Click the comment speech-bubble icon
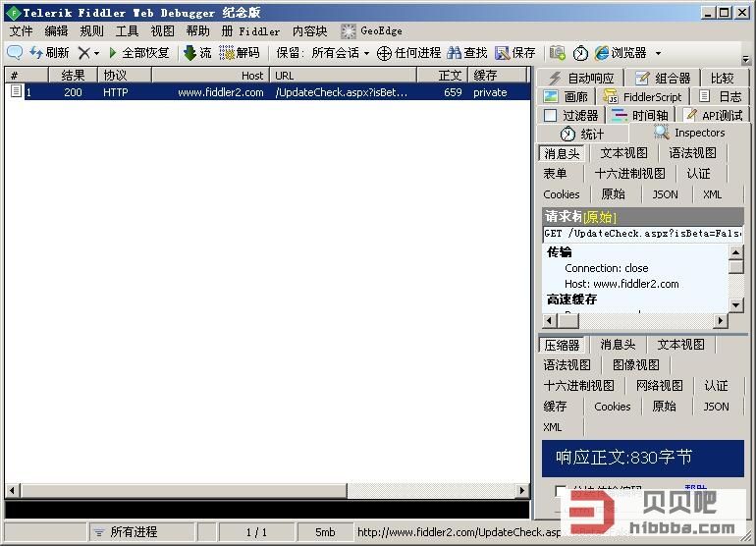Viewport: 756px width, 546px height. (15, 52)
